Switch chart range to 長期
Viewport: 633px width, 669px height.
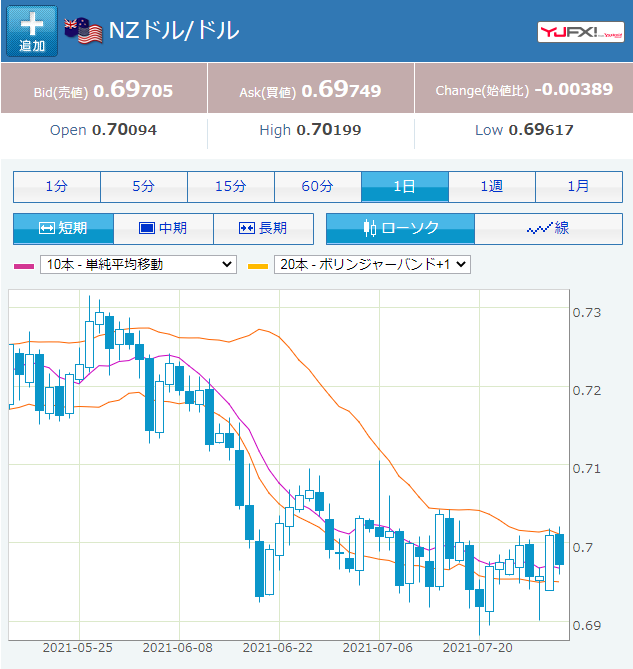tap(263, 229)
